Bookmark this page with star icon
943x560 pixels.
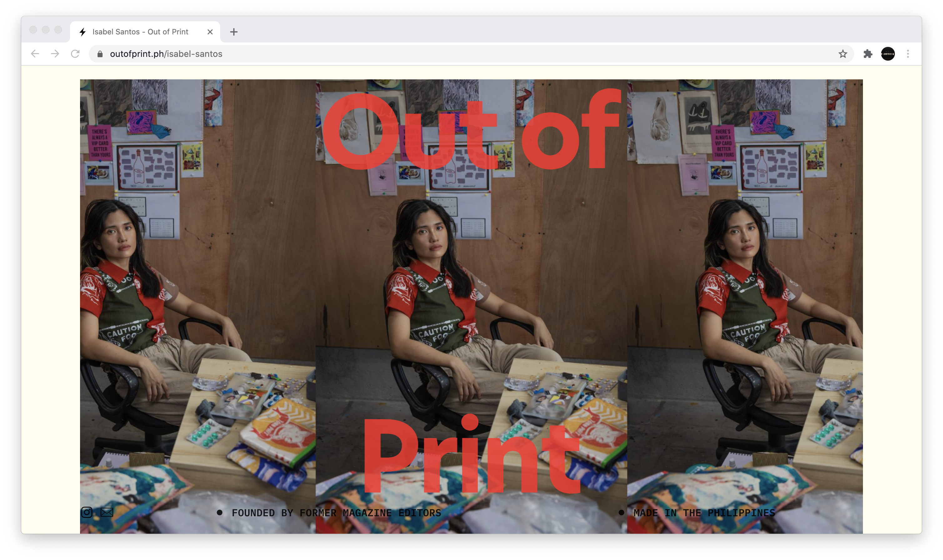(843, 54)
